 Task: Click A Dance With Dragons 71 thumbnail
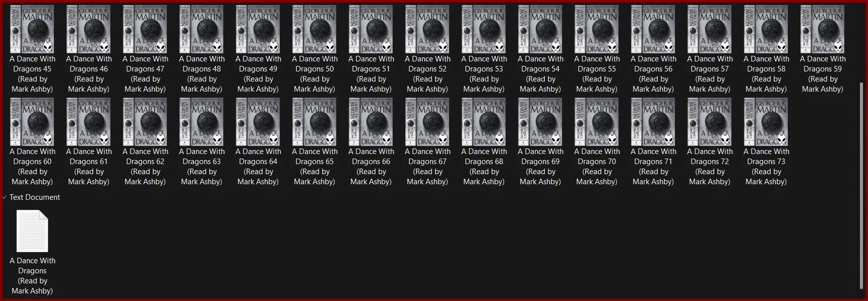pyautogui.click(x=653, y=122)
